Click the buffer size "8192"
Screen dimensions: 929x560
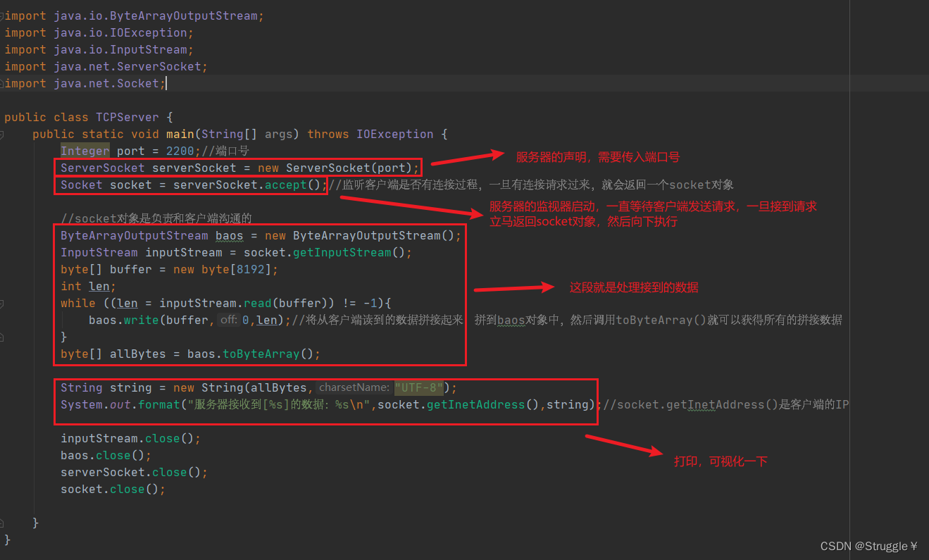(251, 269)
